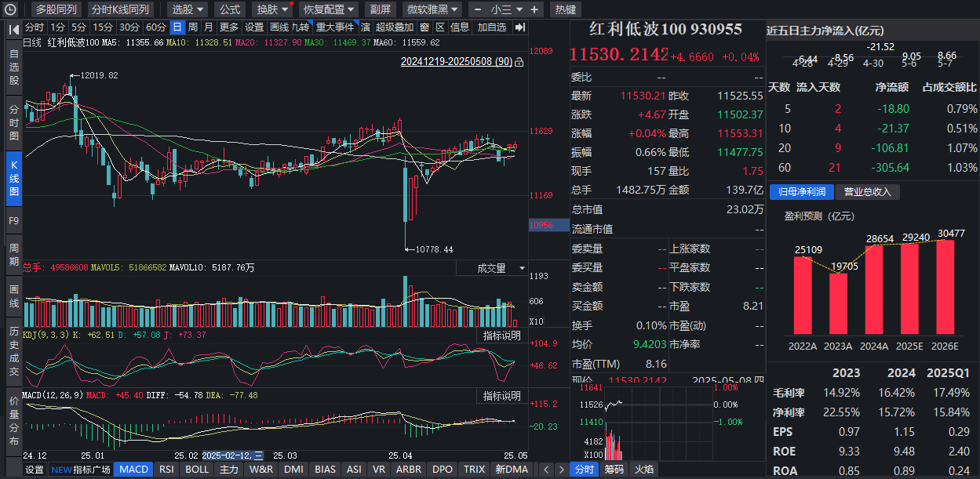Image resolution: width=980 pixels, height=479 pixels.
Task: Open 指标说明 for the KDJ panel
Action: pos(501,336)
